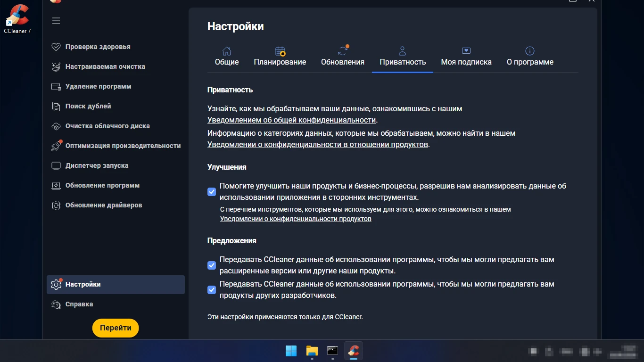644x362 pixels.
Task: Open the Уведомлении о конфиденциальности продуктов link
Action: [296, 219]
